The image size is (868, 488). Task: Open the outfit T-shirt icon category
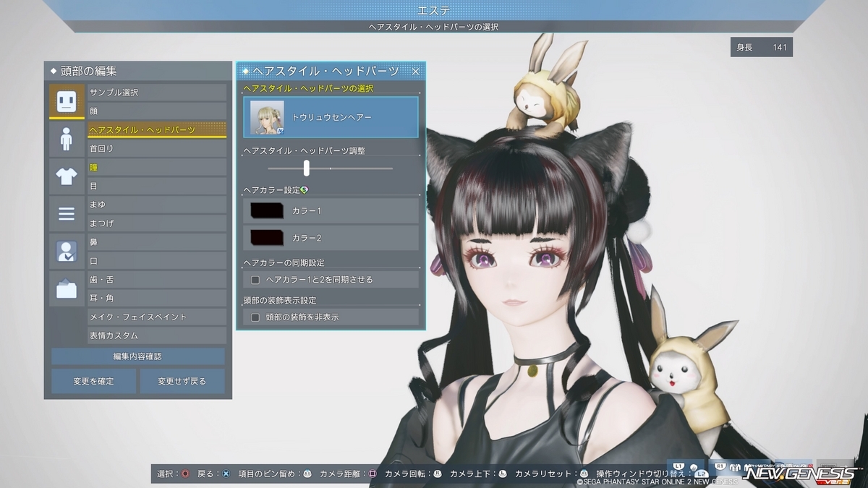click(67, 176)
